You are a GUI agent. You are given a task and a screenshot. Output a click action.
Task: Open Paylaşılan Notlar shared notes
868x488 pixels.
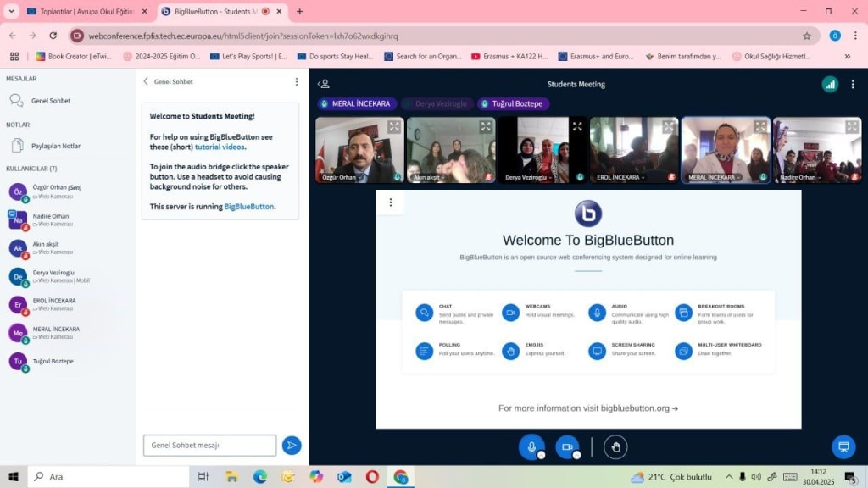(x=55, y=146)
